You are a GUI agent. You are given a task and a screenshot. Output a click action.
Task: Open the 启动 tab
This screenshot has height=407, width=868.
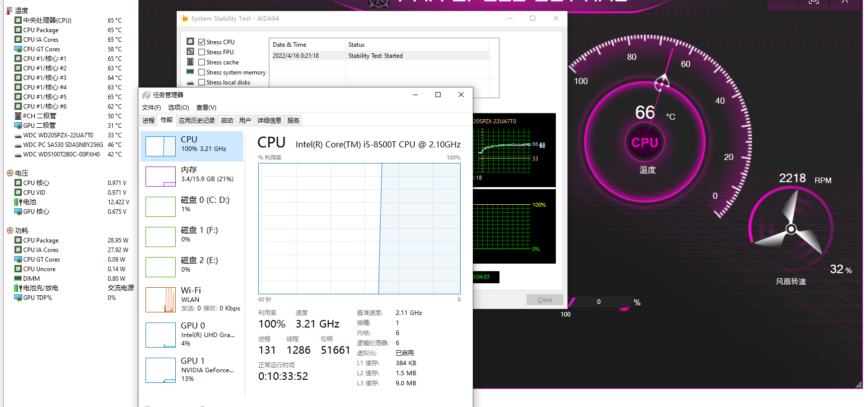click(x=227, y=121)
